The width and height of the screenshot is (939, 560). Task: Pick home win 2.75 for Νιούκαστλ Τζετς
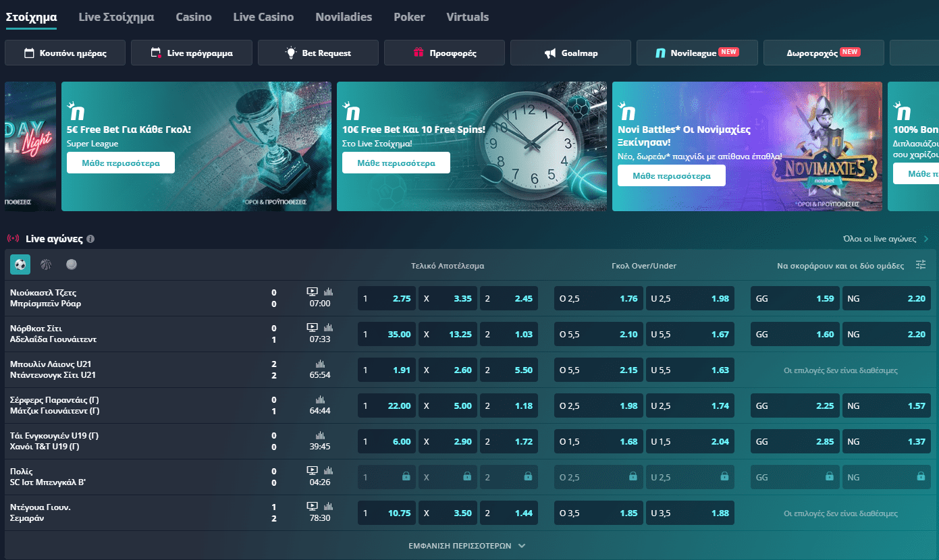point(387,298)
